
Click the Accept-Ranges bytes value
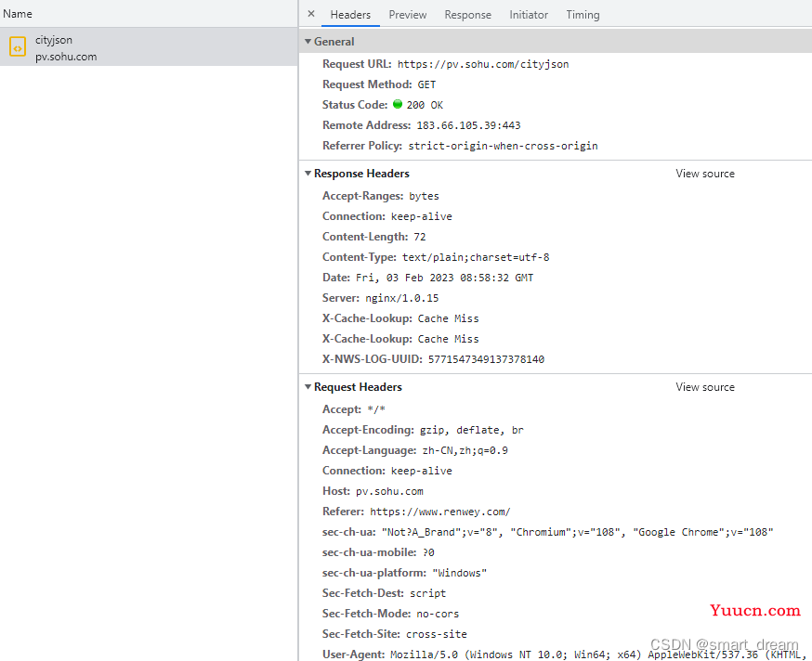[425, 196]
